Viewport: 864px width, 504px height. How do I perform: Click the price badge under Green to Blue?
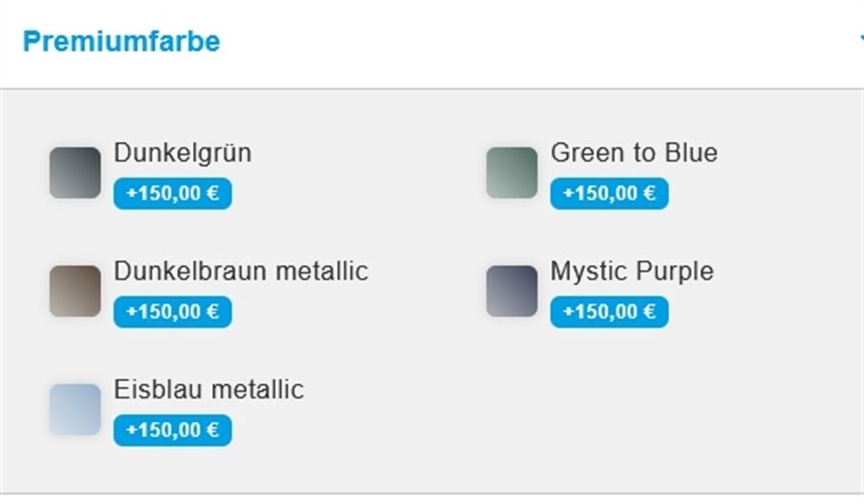click(x=610, y=193)
